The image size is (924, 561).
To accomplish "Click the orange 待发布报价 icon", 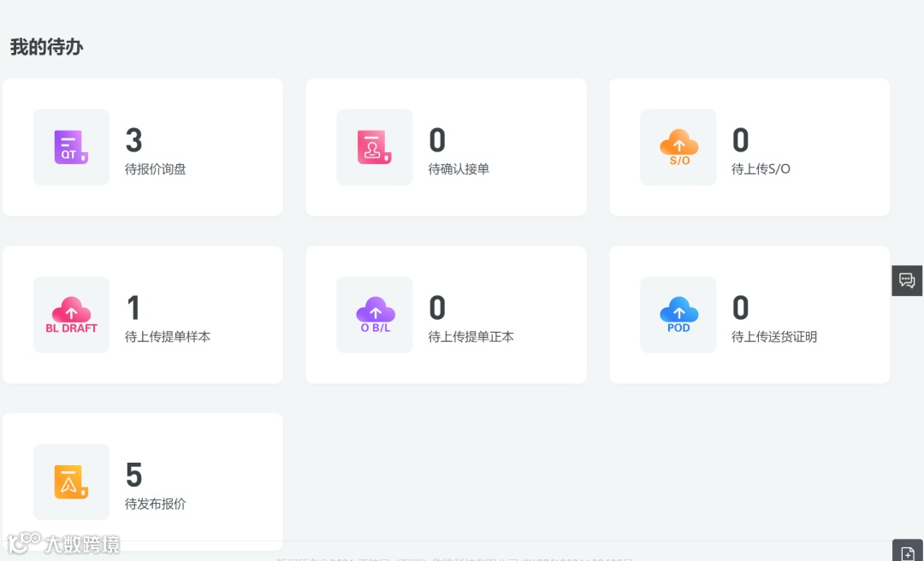I will coord(71,481).
